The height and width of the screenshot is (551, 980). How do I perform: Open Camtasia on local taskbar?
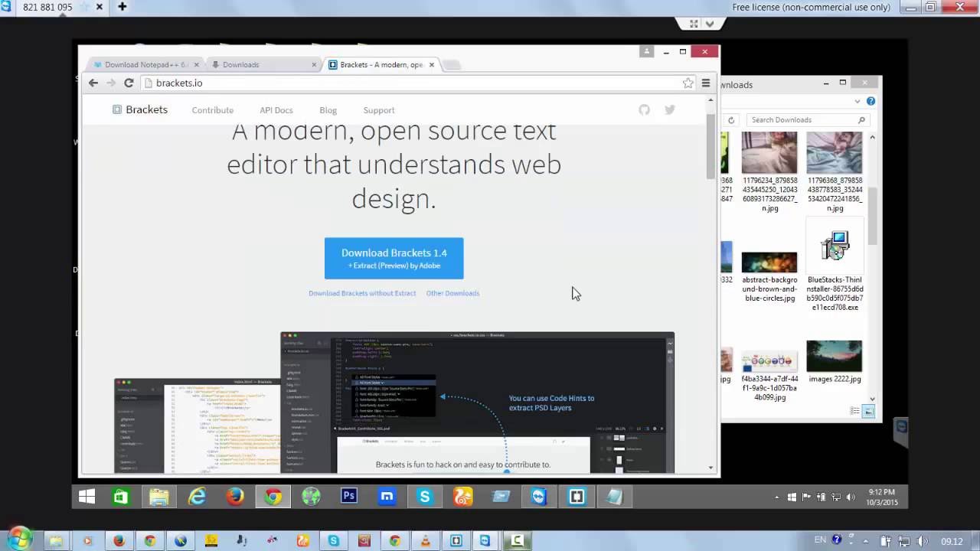point(518,541)
